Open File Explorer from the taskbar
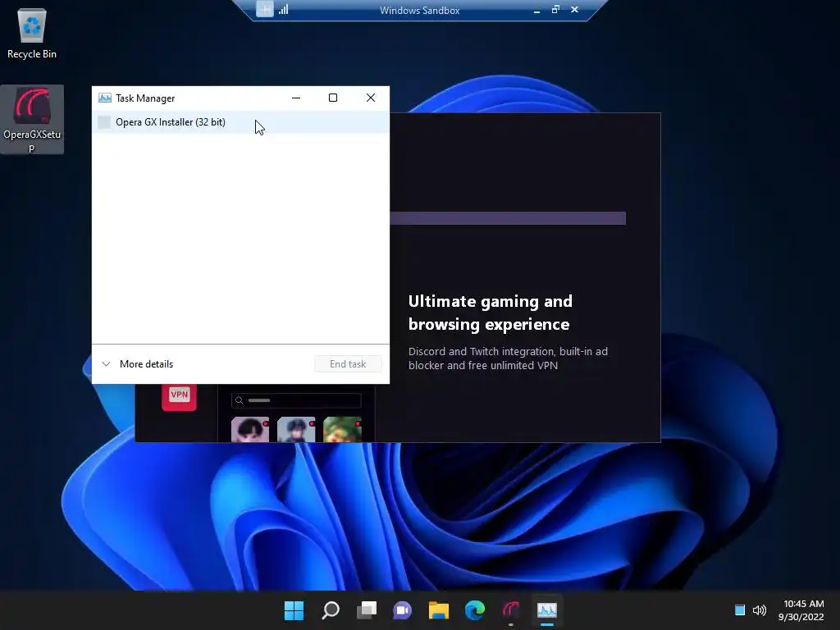840x630 pixels. [439, 610]
